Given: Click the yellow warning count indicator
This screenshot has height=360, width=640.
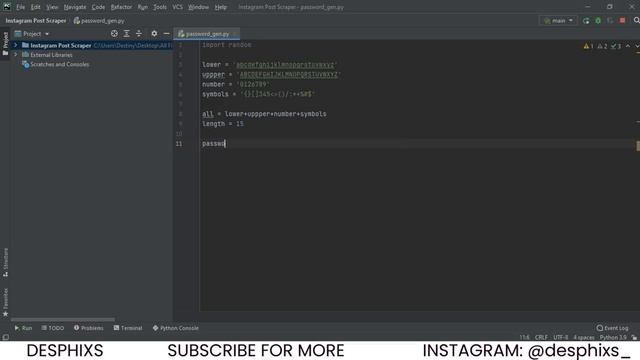Looking at the screenshot, I should pos(589,46).
